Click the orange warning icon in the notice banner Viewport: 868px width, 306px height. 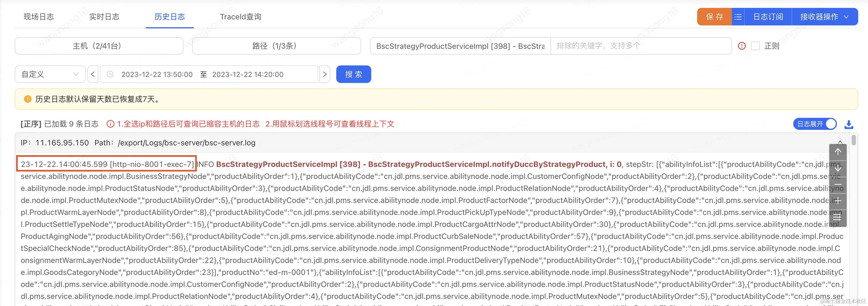point(28,99)
